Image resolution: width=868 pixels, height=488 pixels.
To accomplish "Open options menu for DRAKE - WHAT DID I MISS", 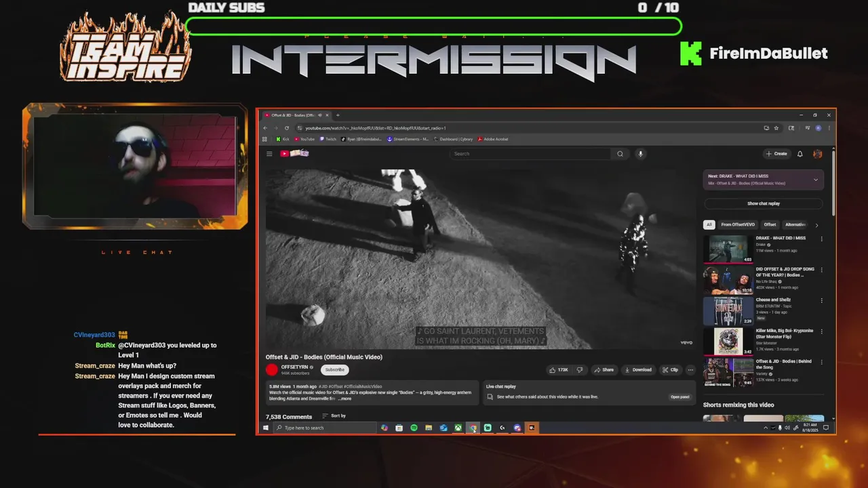I will [822, 239].
